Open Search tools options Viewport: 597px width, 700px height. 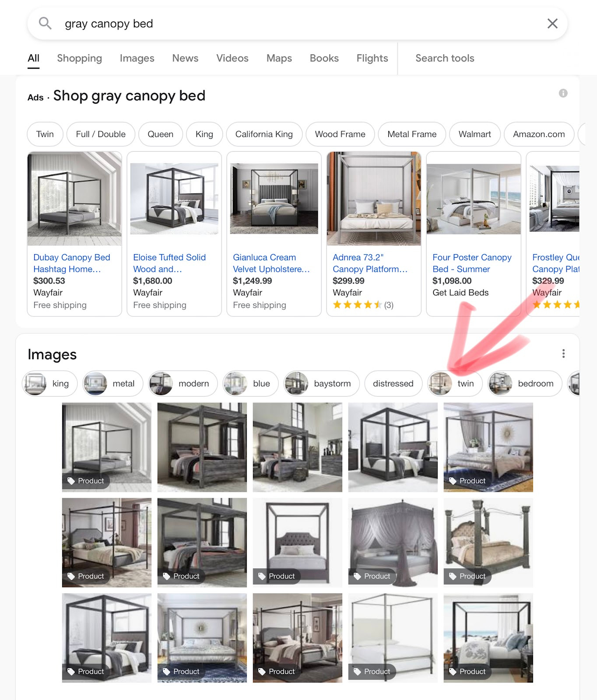coord(445,58)
